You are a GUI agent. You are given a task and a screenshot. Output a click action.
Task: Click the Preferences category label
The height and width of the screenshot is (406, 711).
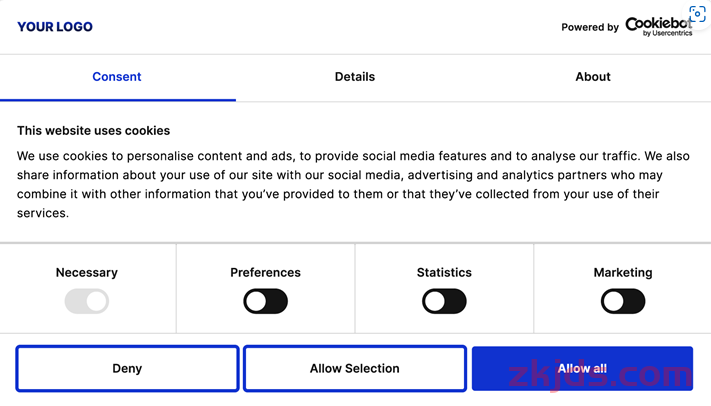pos(265,272)
